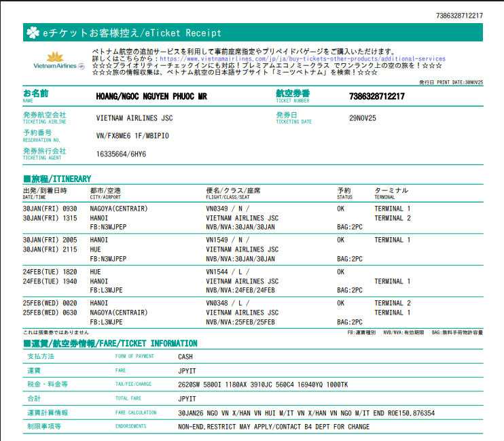Click ticket number beside the TICKET NUMBER label

[376, 96]
